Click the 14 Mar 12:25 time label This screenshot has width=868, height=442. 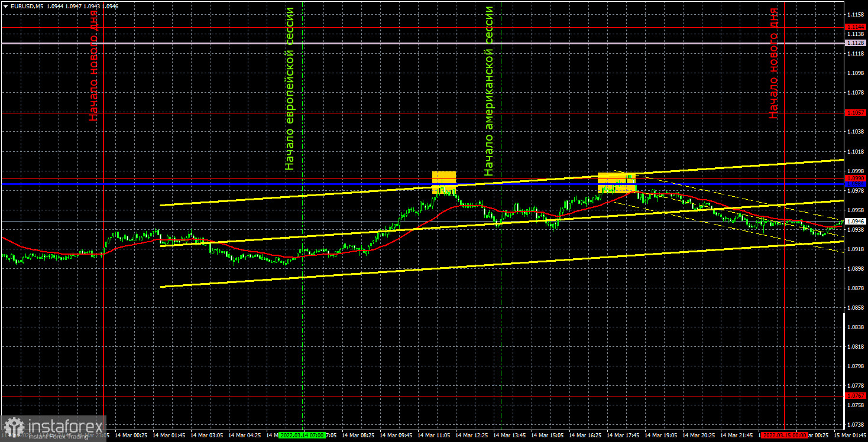click(472, 435)
